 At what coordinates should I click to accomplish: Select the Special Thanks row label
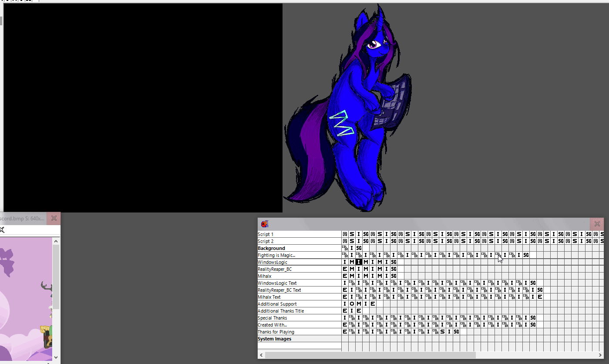(299, 318)
